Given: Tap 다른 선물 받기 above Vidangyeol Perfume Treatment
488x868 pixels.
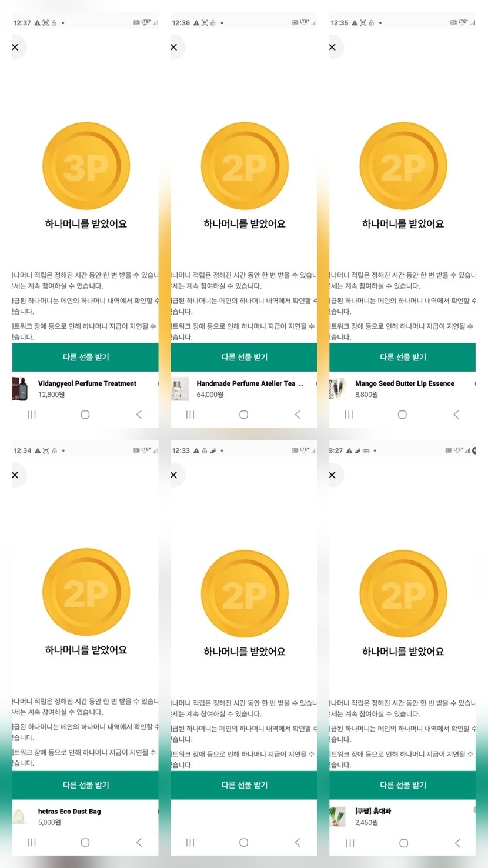Looking at the screenshot, I should [x=86, y=357].
